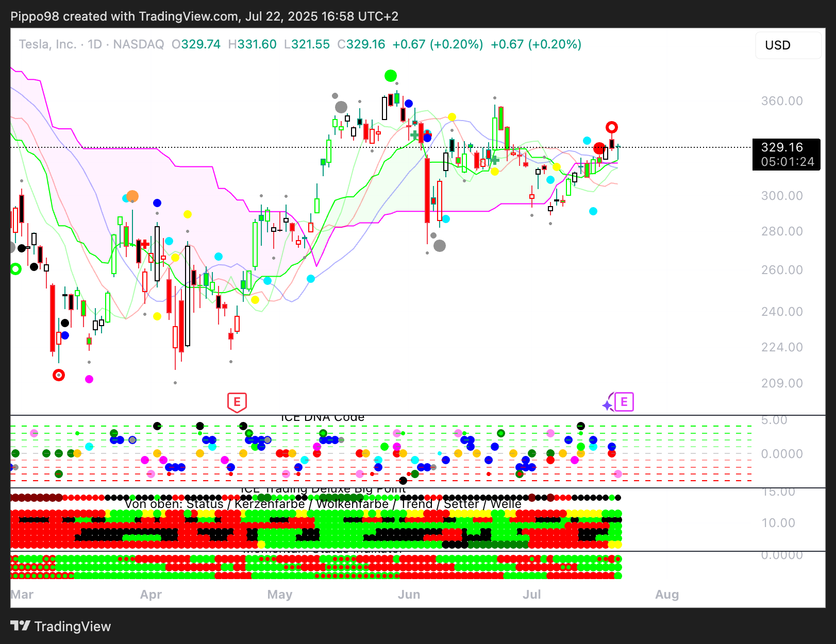Image resolution: width=836 pixels, height=644 pixels.
Task: Click the Aug label on time axis
Action: [x=666, y=595]
